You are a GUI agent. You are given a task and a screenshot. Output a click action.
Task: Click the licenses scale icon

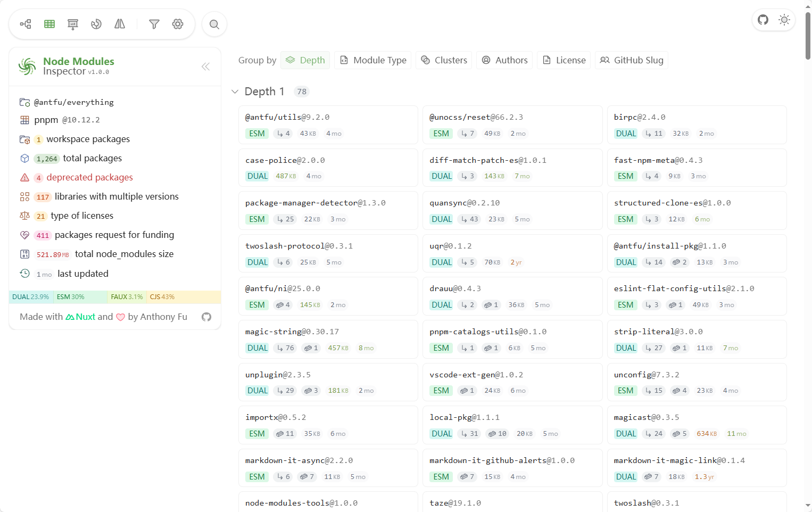point(24,216)
